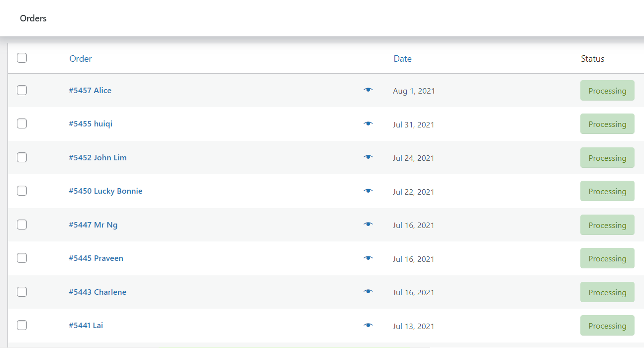The image size is (644, 348).
Task: Select Processing badge in Charlene row
Action: click(607, 292)
